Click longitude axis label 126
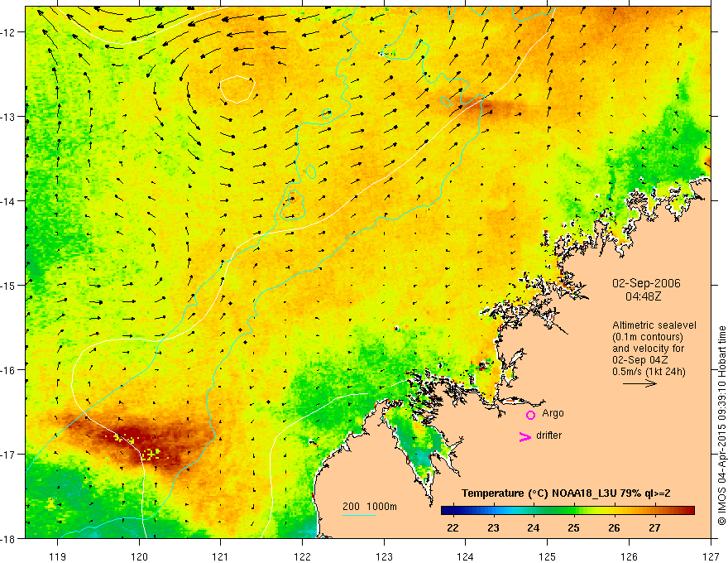The width and height of the screenshot is (728, 563). pos(629,556)
